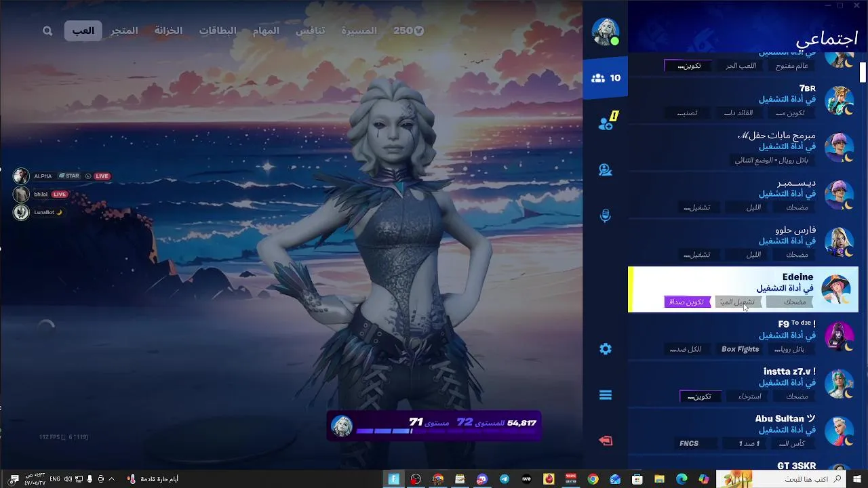Click ALPHA's avatar in the party list
This screenshot has width=868, height=488.
[x=21, y=176]
